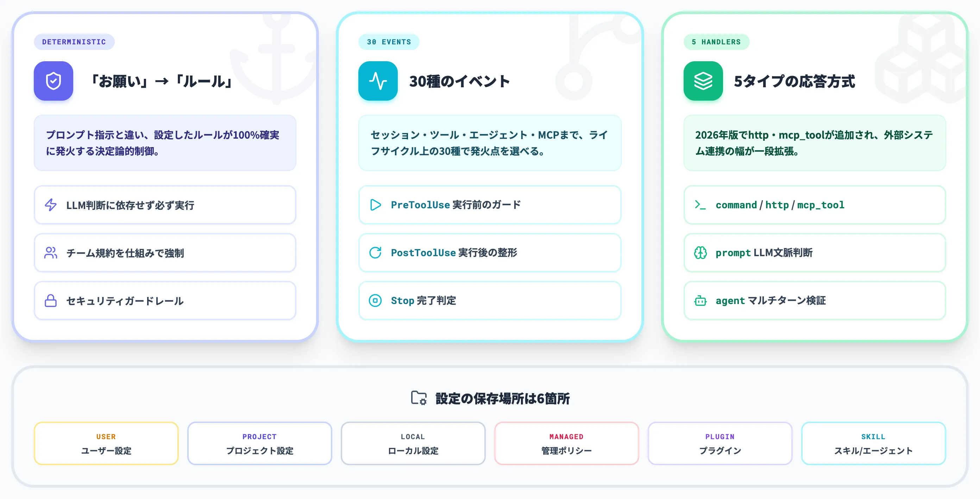Click the padlock icon beside セキュリティガードレール
Screen dimensions: 980x499
click(51, 301)
